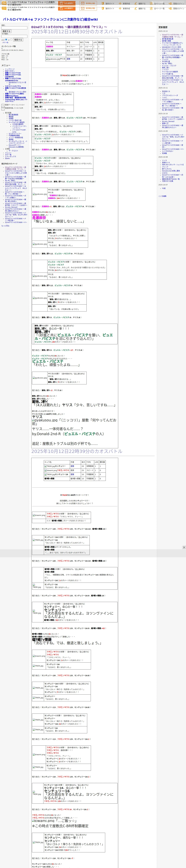Open 井之原小星 in update history

point(166,61)
